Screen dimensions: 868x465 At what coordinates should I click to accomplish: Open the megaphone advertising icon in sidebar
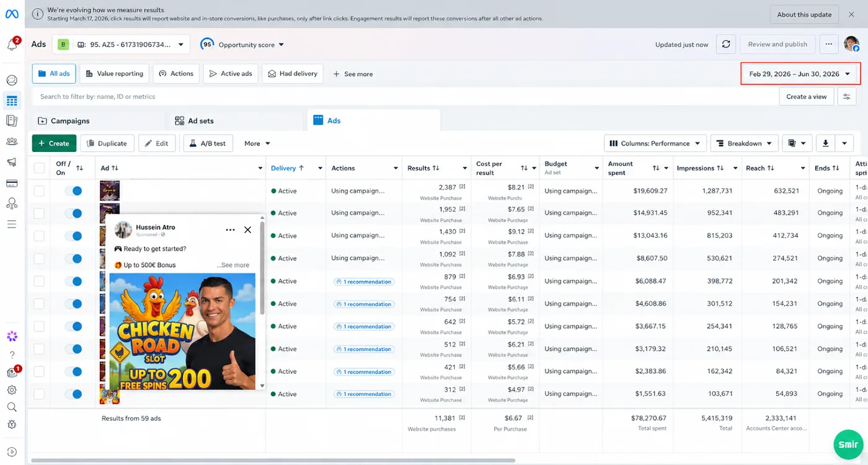(x=12, y=162)
